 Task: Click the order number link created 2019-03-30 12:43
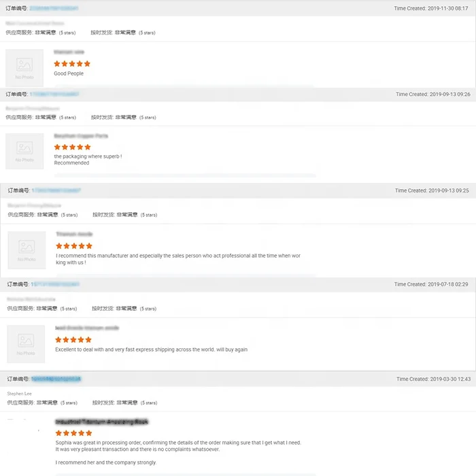pyautogui.click(x=56, y=379)
